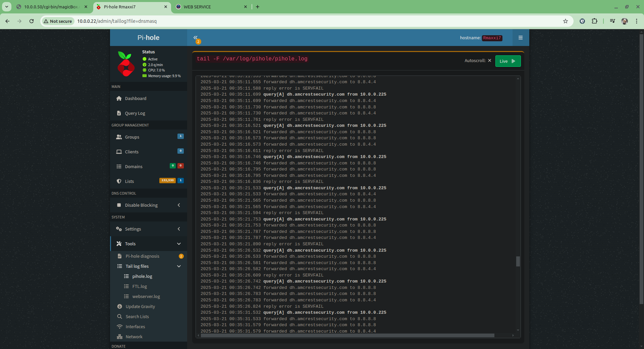Viewport: 644px width, 349px height.
Task: Click the Not secure site indicator
Action: (x=58, y=21)
